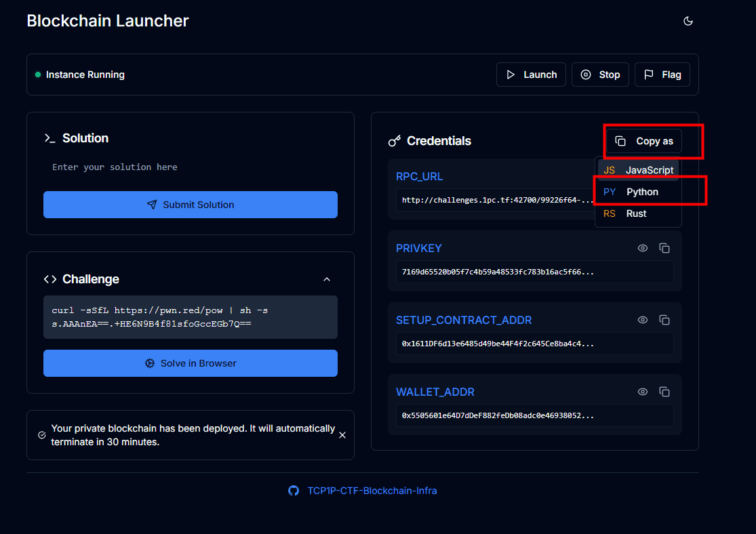Click the Flag button
This screenshot has width=756, height=534.
[662, 75]
